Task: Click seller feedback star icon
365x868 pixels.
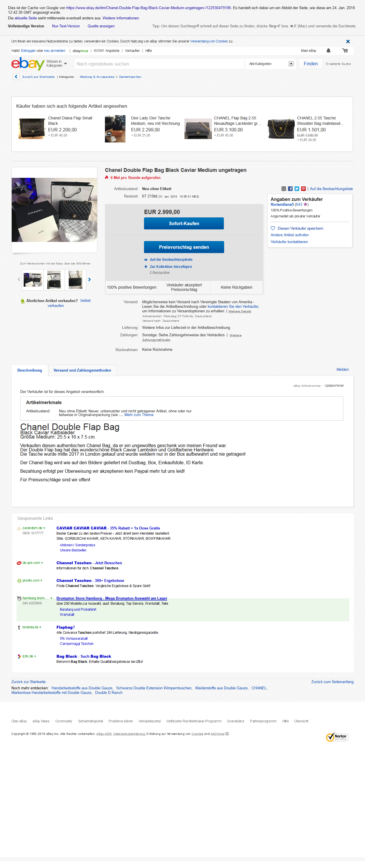Action: coord(305,204)
